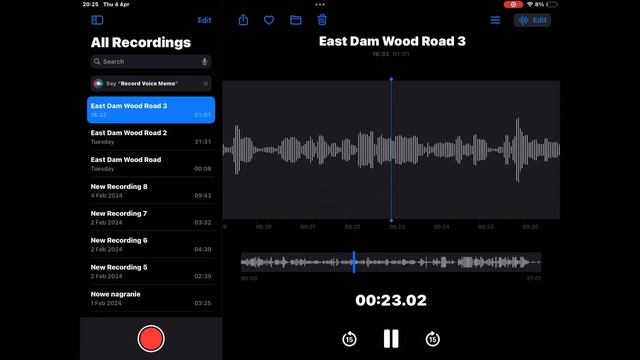Click the playhead line in large waveform

tap(391, 150)
